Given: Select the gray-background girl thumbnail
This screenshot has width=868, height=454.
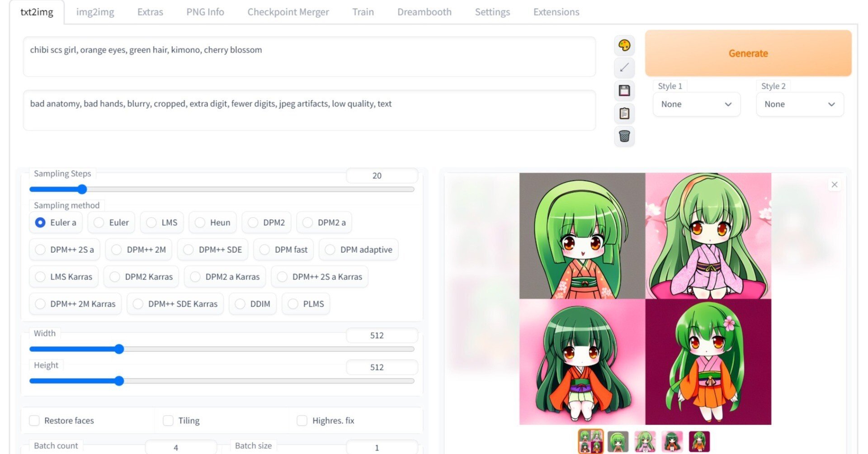Looking at the screenshot, I should (618, 441).
